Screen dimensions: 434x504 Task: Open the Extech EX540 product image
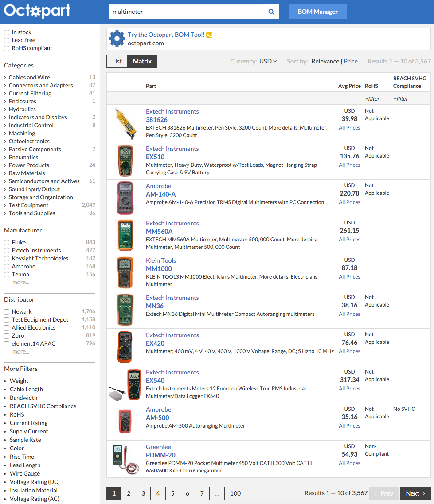pos(125,384)
